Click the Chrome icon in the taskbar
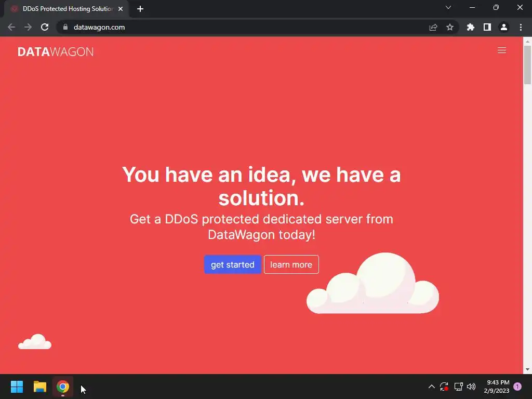 (63, 387)
